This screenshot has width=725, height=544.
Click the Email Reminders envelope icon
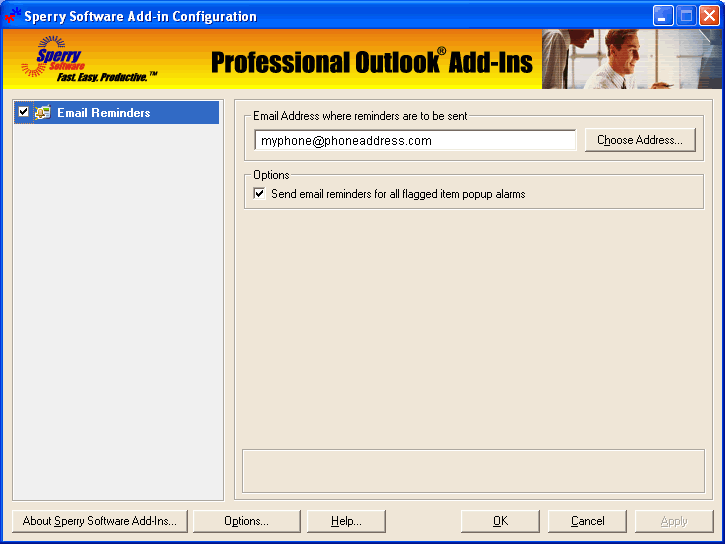42,113
